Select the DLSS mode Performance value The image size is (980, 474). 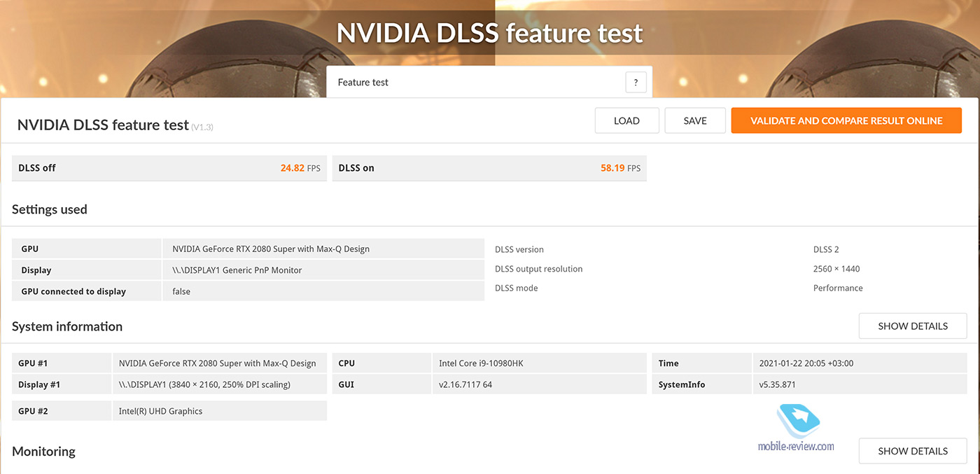[837, 288]
